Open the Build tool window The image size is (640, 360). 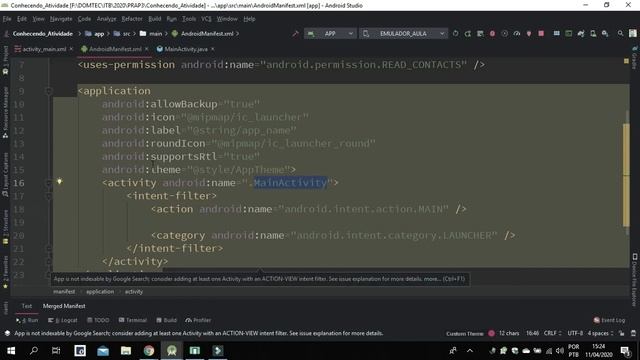pos(167,320)
